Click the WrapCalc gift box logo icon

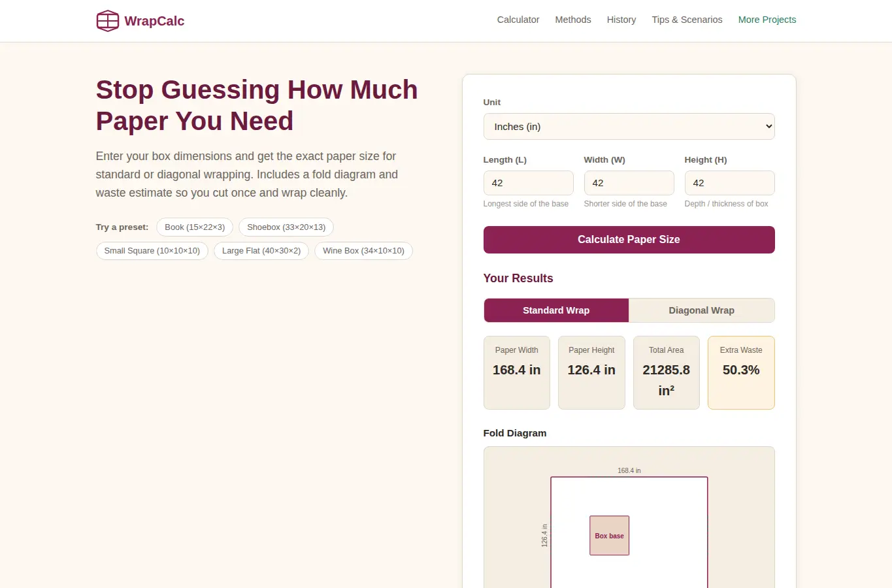107,21
